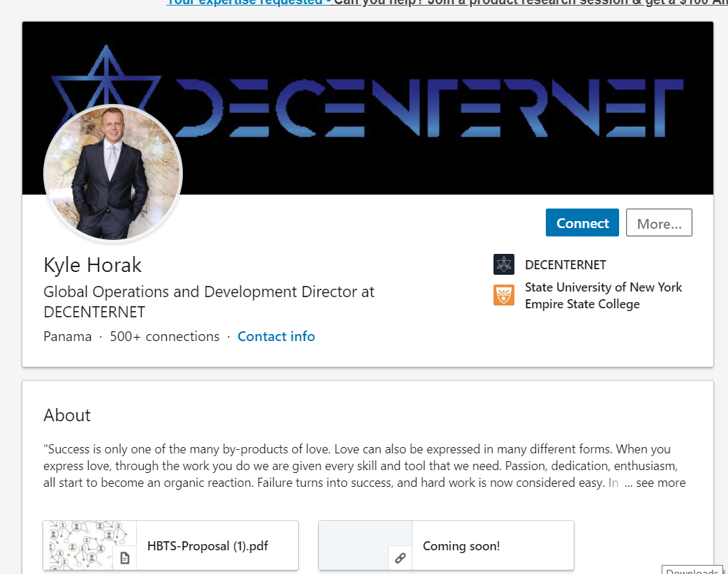Click the DECENTERNET company logo icon
The width and height of the screenshot is (728, 574).
point(504,264)
